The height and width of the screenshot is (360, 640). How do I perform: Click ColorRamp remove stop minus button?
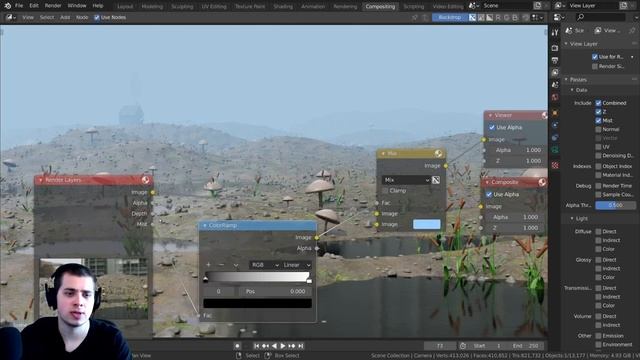pos(222,265)
